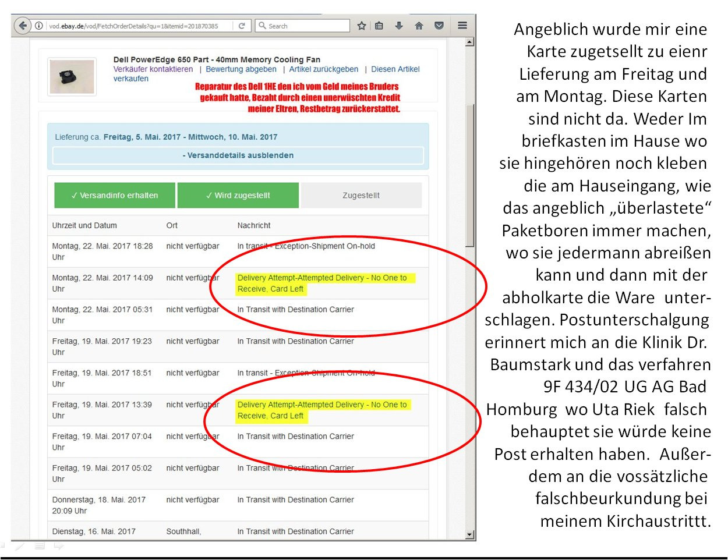Open the Firefox hamburger menu
Viewport: 728px width, 560px height.
click(x=462, y=26)
